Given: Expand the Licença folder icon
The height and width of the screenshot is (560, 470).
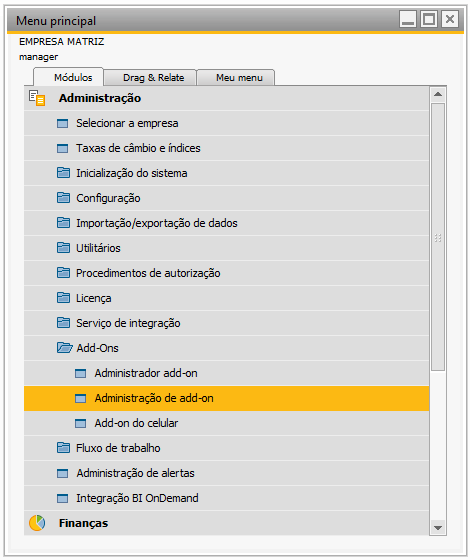Looking at the screenshot, I should [x=63, y=298].
